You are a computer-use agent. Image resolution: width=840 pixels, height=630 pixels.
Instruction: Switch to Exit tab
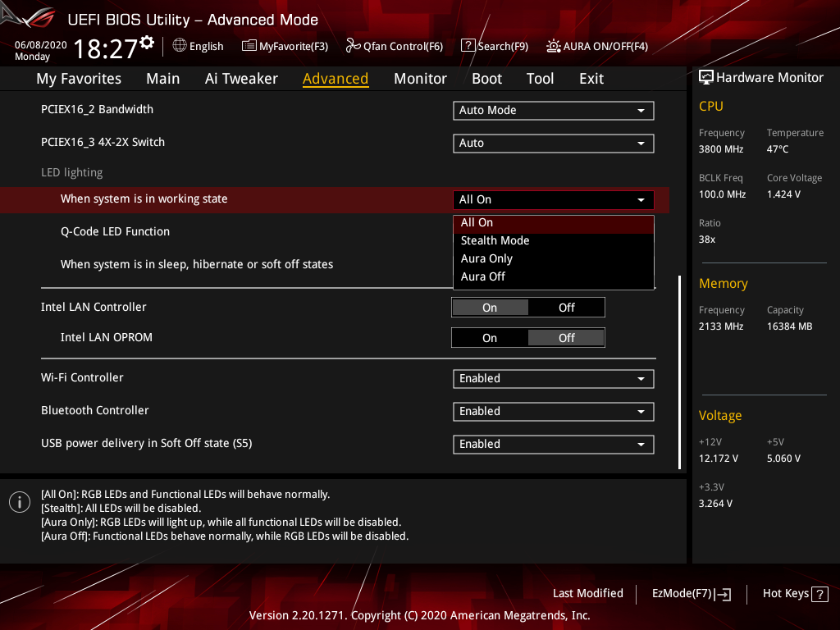(x=591, y=79)
